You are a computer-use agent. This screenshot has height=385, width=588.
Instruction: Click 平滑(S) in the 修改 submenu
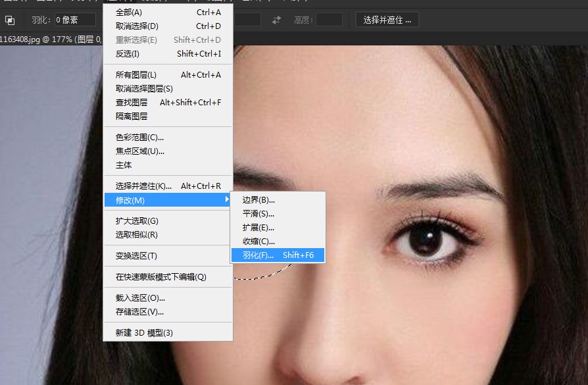click(257, 214)
